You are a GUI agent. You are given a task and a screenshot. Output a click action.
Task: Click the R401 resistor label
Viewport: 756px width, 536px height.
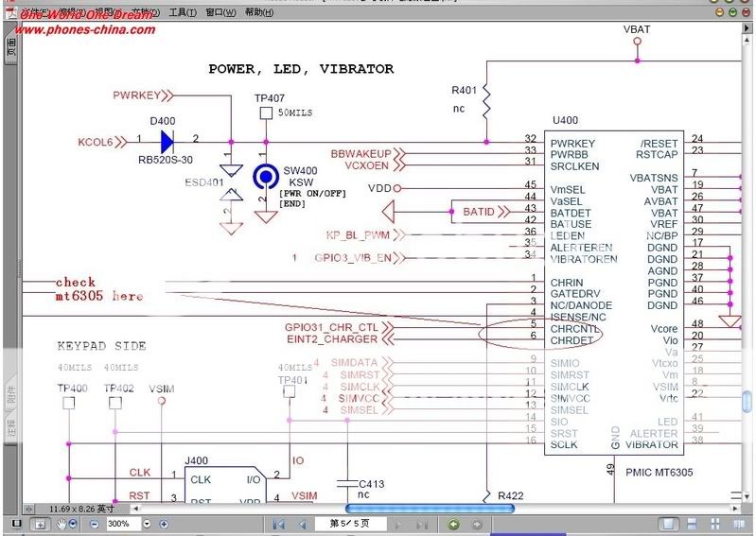pos(464,90)
